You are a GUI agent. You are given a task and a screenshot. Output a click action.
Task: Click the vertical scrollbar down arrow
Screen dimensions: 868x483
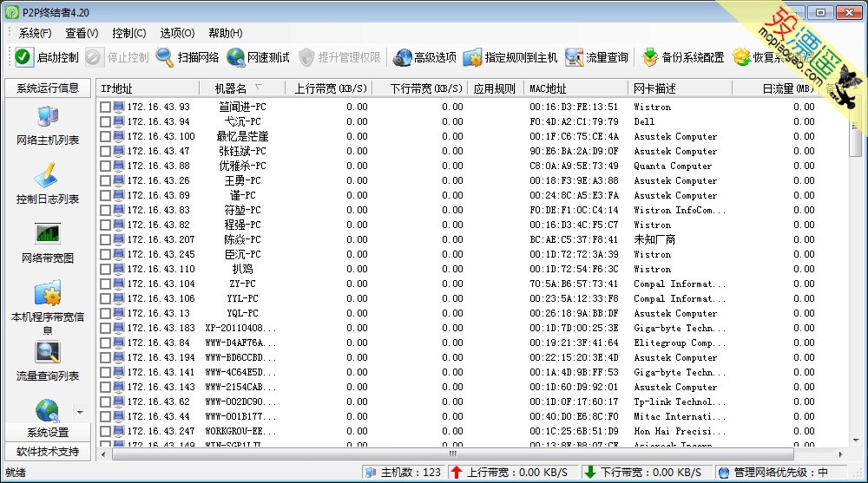(x=856, y=441)
